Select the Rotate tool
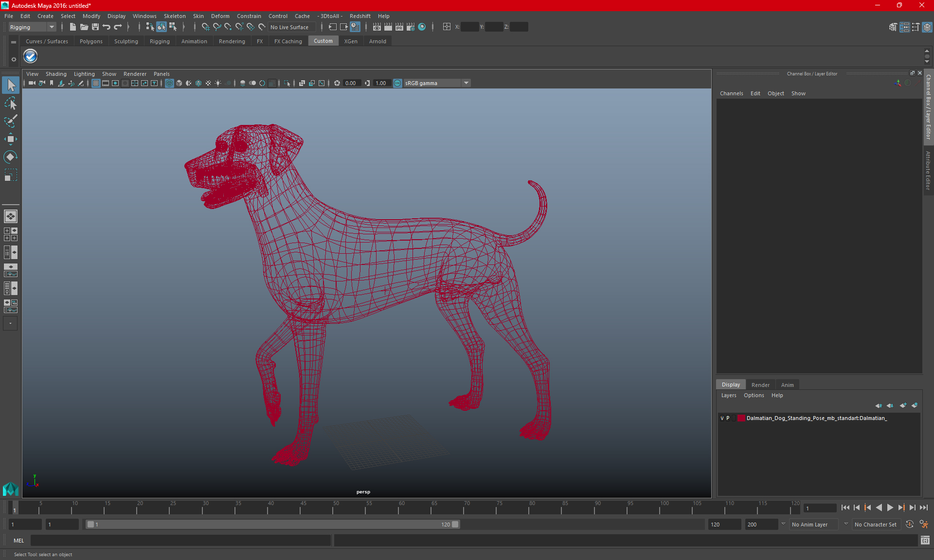Screen dimensions: 934x560 pos(10,157)
